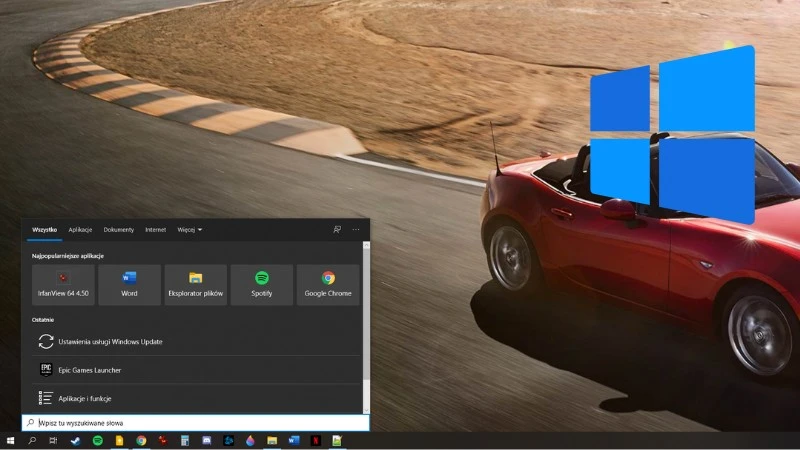Click the search panel scrollbar down arrow

366,410
